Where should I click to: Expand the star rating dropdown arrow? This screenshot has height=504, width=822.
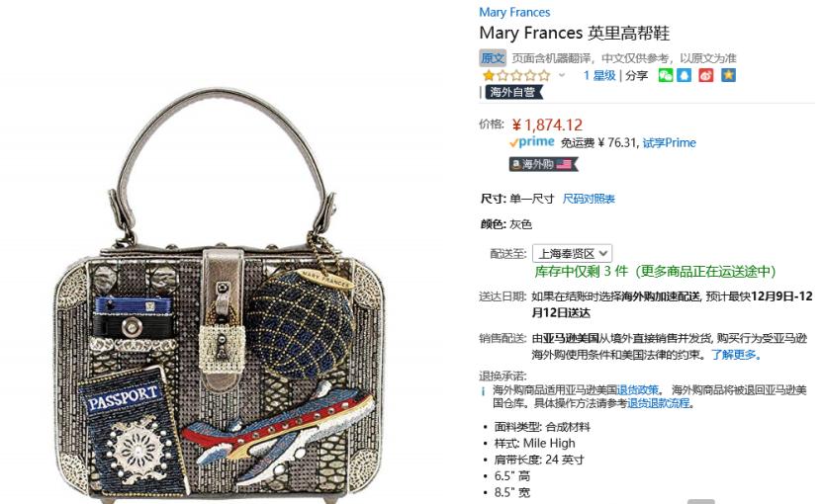click(x=562, y=75)
